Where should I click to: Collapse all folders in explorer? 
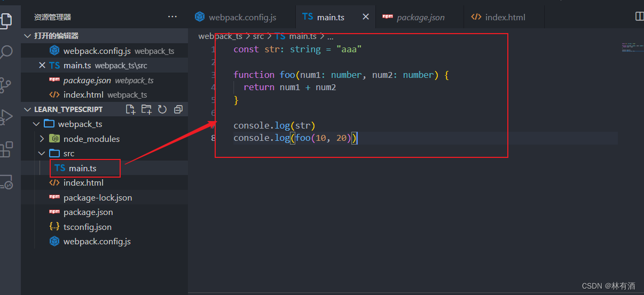tap(178, 109)
